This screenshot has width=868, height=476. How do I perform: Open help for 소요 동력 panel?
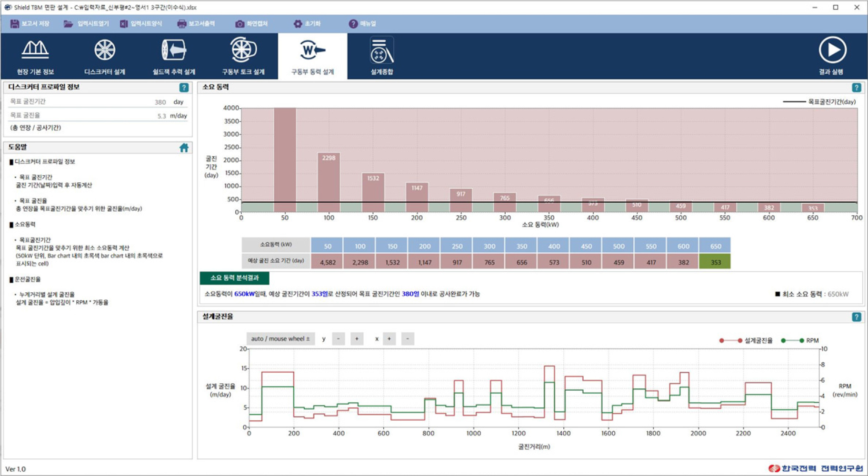(x=856, y=88)
